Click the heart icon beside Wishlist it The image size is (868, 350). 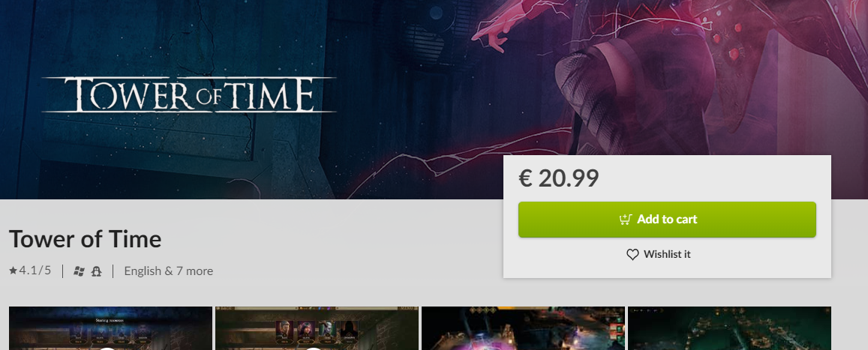coord(632,254)
